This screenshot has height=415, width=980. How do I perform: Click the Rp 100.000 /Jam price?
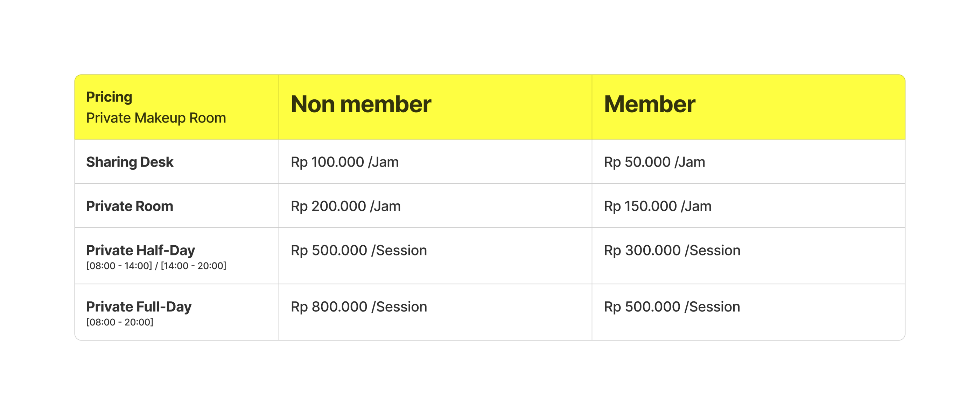345,162
